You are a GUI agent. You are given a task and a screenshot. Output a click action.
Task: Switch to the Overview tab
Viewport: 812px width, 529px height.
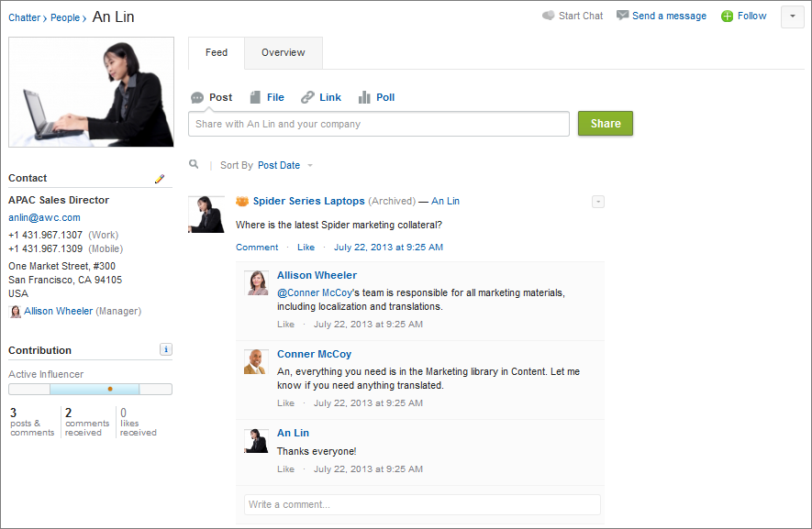coord(284,53)
